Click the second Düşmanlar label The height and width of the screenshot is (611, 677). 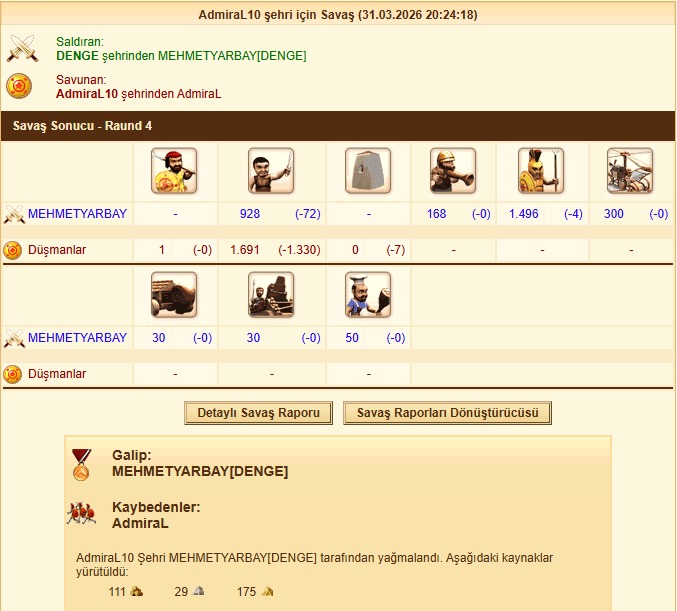pyautogui.click(x=57, y=374)
